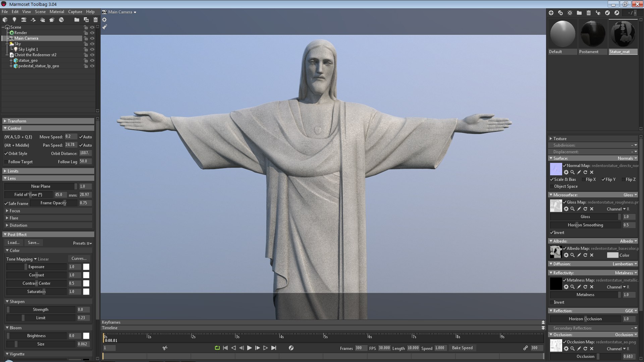Expand the Transform section
This screenshot has width=644, height=362.
[49, 121]
